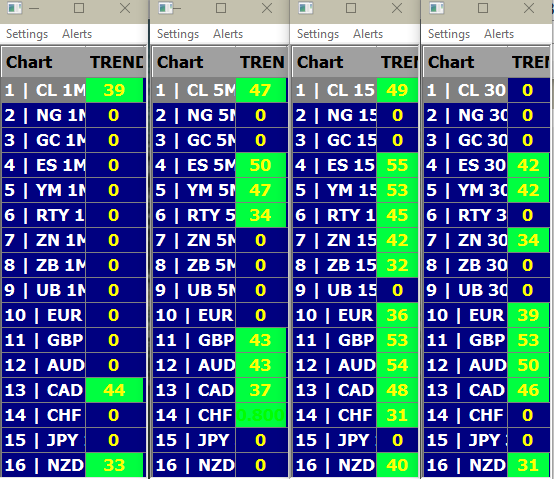Image resolution: width=554 pixels, height=479 pixels.
Task: Open Settings menu in the 15-minute window
Action: click(318, 34)
